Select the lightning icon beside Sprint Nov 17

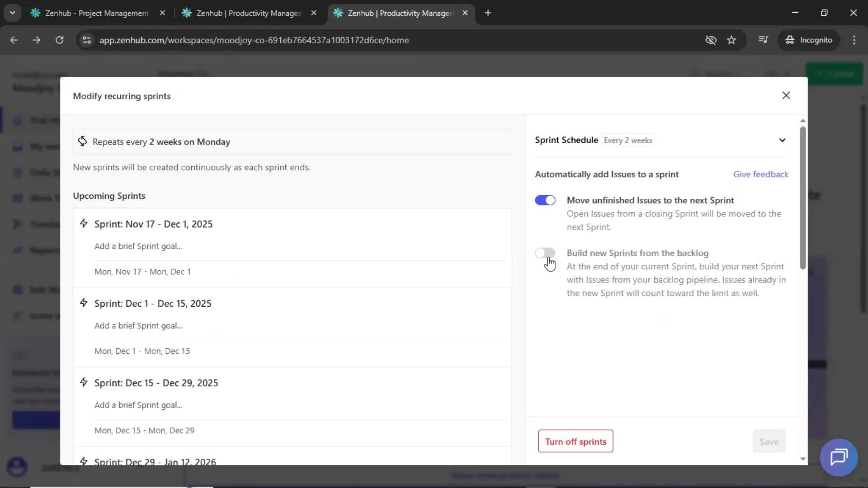84,223
